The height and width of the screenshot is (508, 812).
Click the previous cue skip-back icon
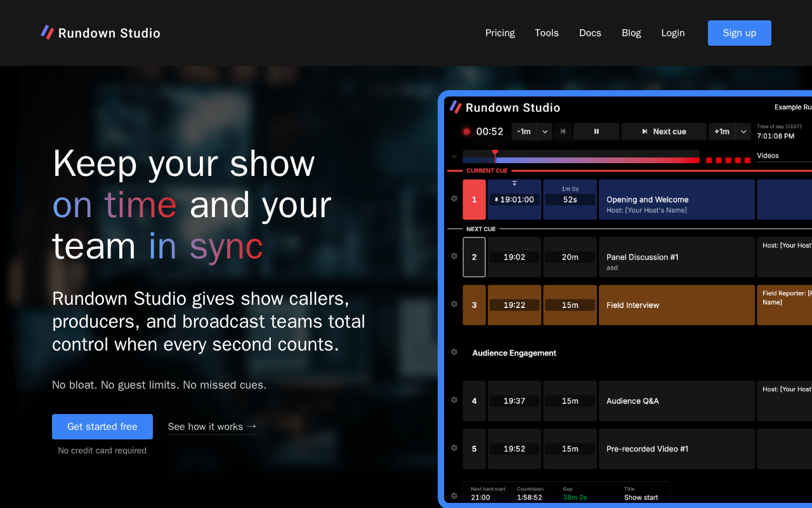563,131
